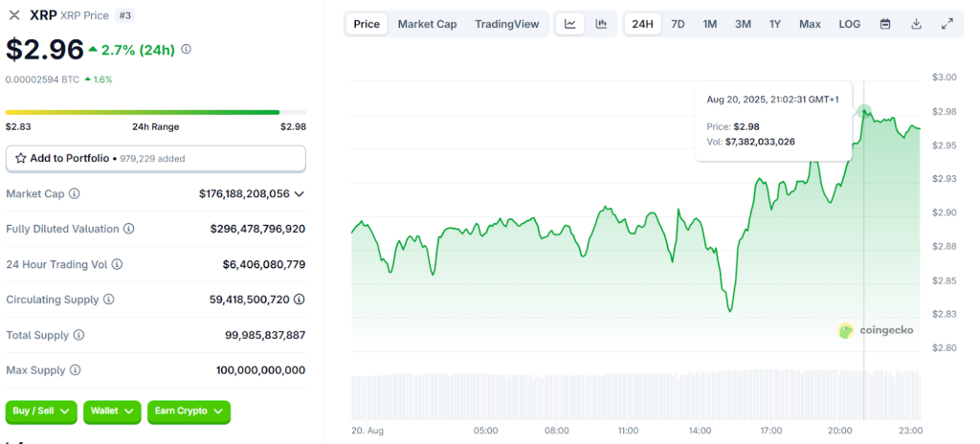Image resolution: width=980 pixels, height=444 pixels.
Task: Select the Max time range
Action: coord(810,24)
